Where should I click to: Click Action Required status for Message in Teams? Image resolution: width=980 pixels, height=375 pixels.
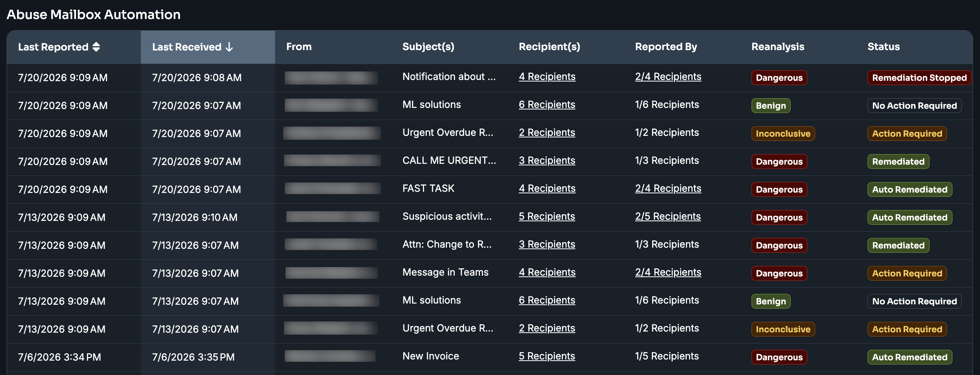(x=907, y=273)
